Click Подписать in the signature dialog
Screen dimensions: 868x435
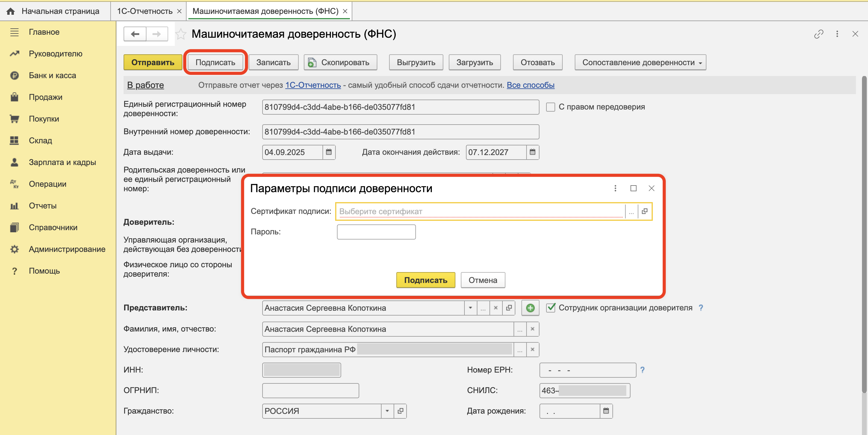tap(425, 280)
